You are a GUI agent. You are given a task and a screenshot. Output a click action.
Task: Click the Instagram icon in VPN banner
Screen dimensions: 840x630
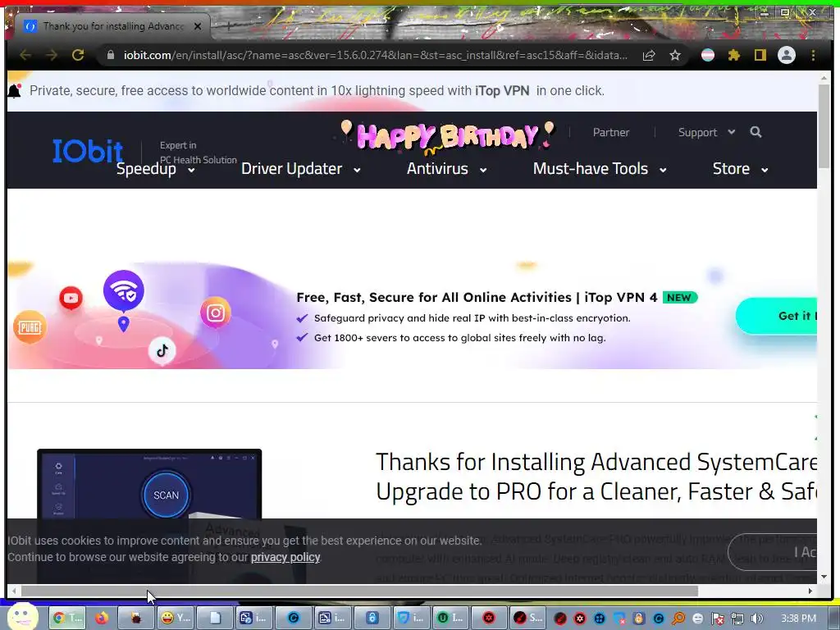pyautogui.click(x=216, y=313)
